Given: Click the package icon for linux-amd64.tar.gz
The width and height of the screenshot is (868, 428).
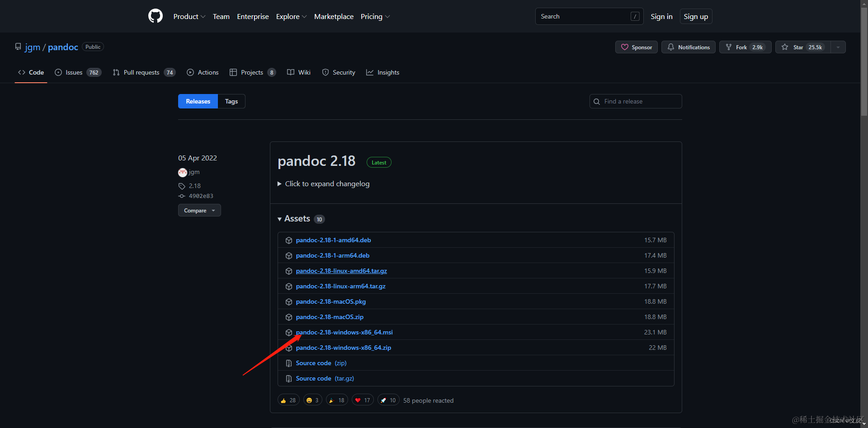Looking at the screenshot, I should click(289, 271).
